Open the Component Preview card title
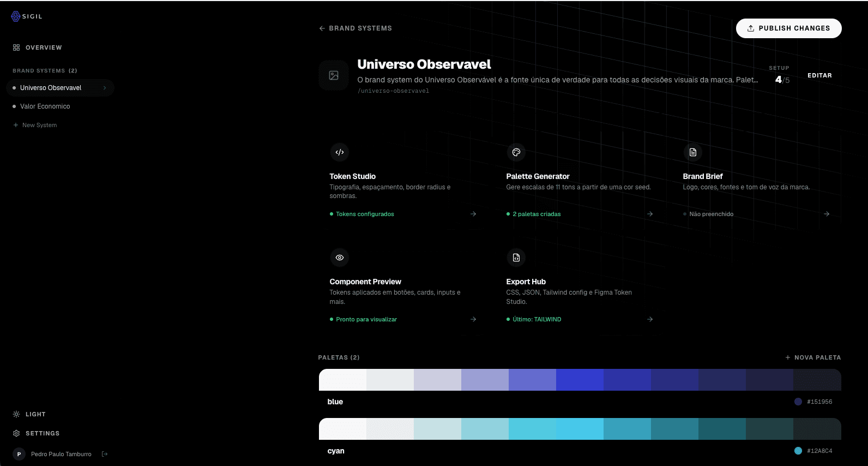Screen dimensions: 868x466 click(x=365, y=282)
